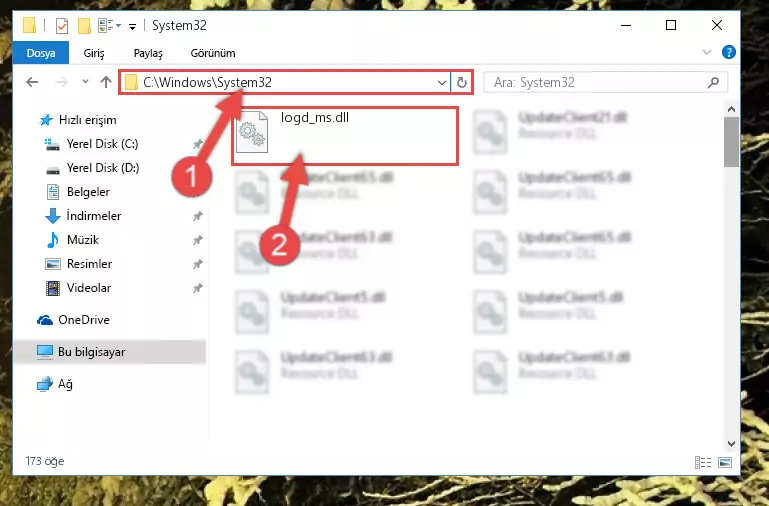Click the vertical scrollbar thumb
This screenshot has height=506, width=769.
point(731,142)
